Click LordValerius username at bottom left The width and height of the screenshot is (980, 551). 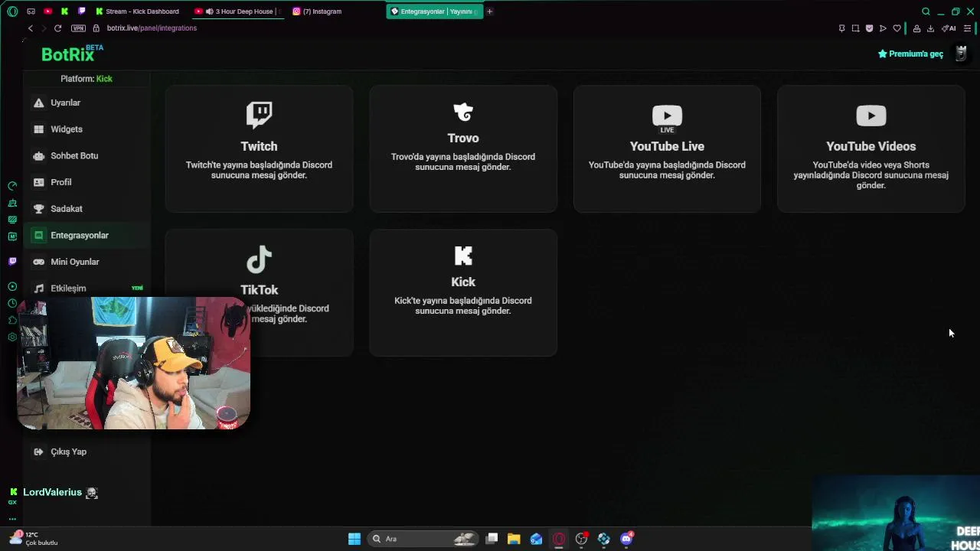coord(52,492)
